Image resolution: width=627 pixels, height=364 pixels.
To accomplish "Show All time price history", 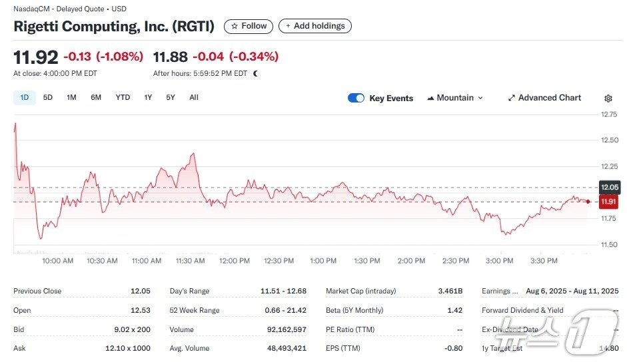I will [194, 98].
